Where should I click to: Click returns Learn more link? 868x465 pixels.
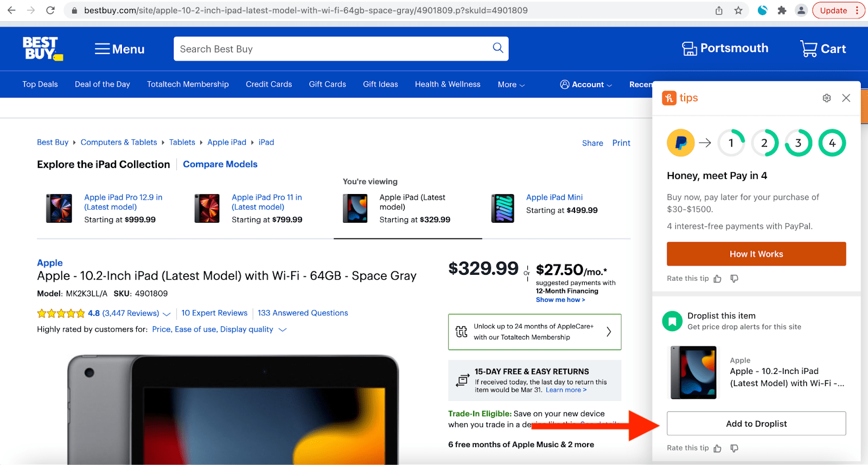(566, 390)
